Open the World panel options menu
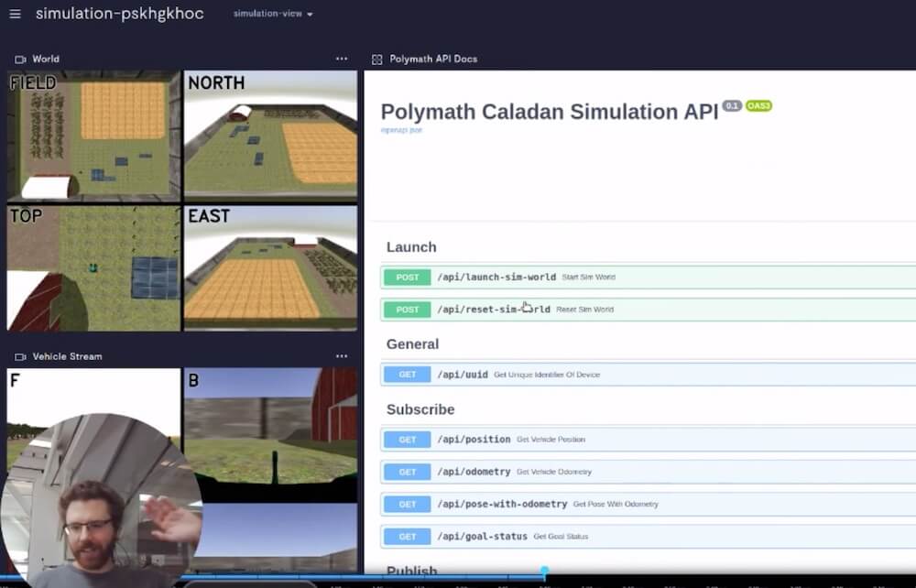The width and height of the screenshot is (916, 588). click(x=342, y=59)
